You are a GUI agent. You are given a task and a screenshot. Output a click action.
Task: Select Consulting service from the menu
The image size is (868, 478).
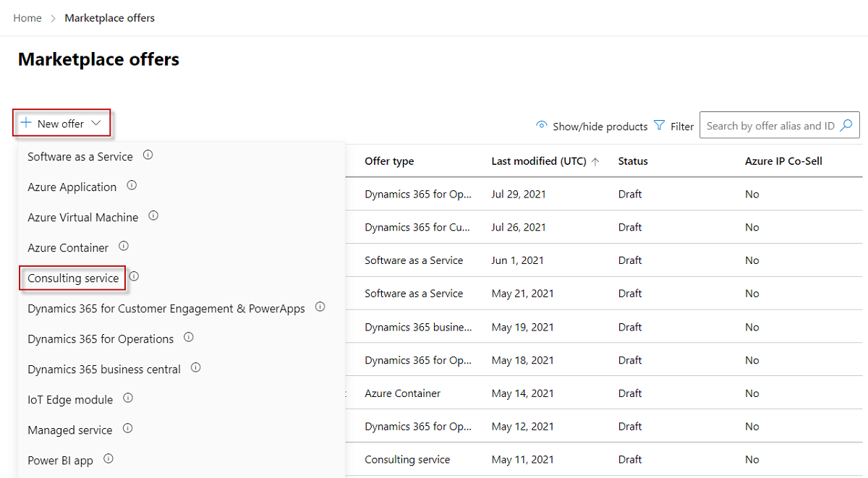point(73,278)
